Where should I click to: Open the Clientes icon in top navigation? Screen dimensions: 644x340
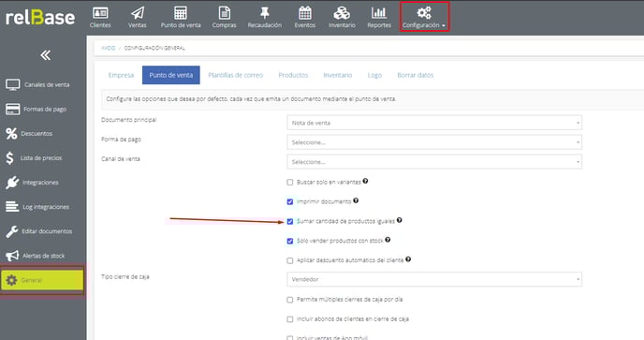coord(100,13)
